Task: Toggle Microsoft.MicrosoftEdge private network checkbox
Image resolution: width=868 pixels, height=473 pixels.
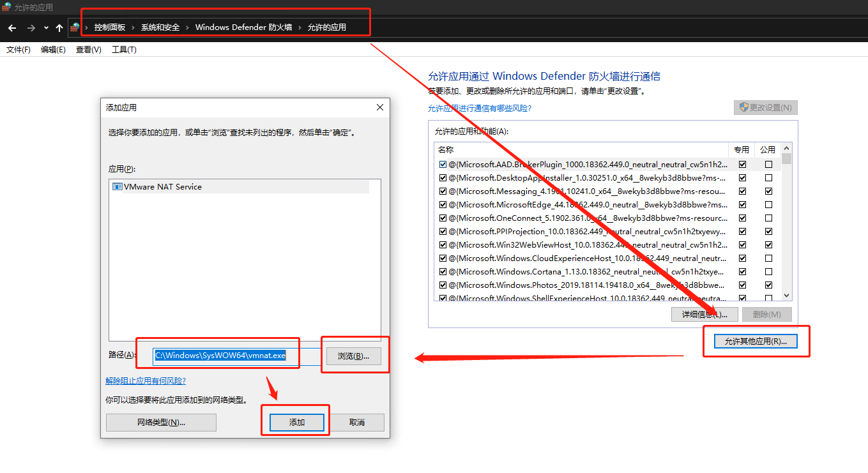Action: pos(742,205)
